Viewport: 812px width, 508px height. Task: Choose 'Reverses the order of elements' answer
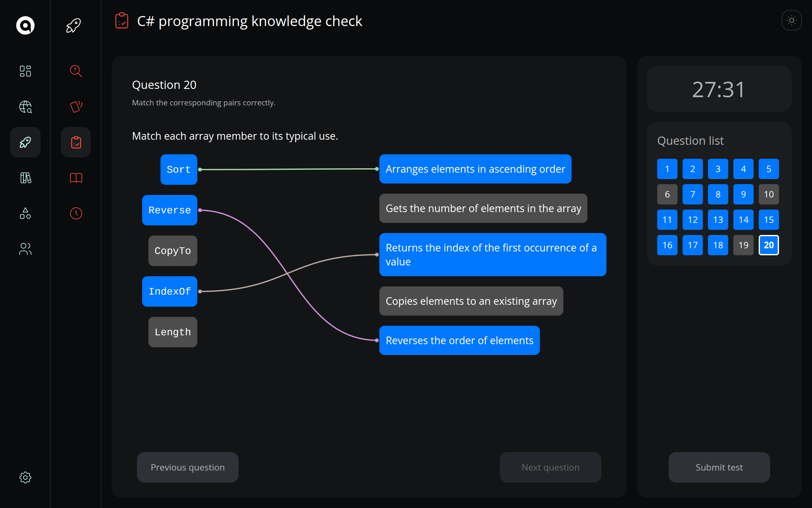tap(459, 340)
